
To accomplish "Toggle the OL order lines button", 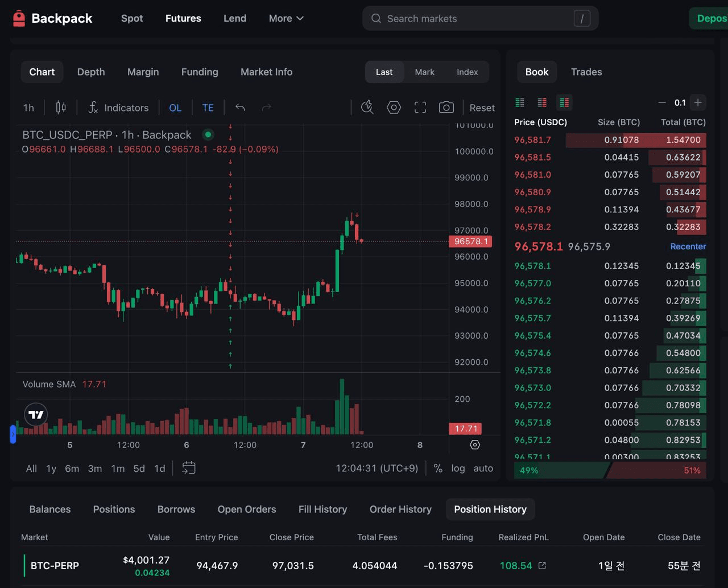I will (x=175, y=108).
